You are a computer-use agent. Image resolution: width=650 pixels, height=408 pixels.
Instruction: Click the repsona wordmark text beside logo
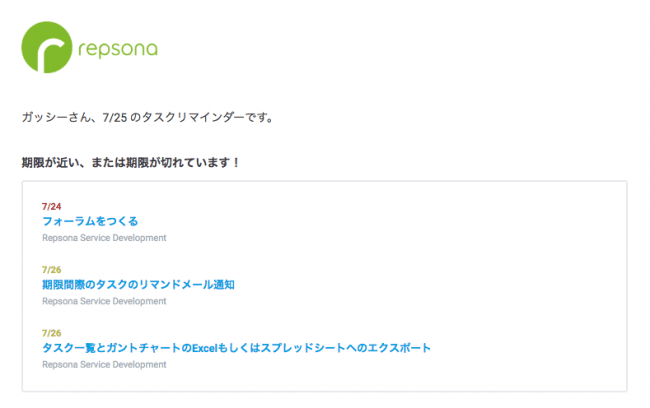118,50
